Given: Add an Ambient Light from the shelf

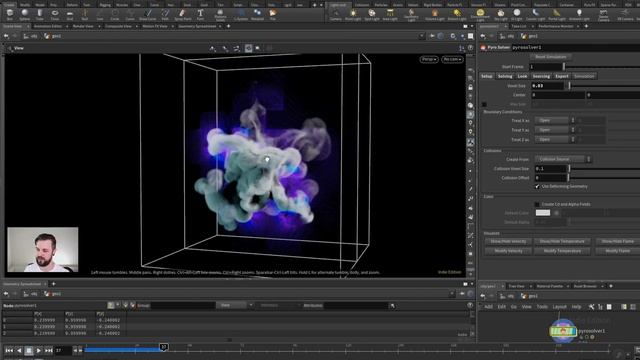Looking at the screenshot, I should [x=579, y=15].
